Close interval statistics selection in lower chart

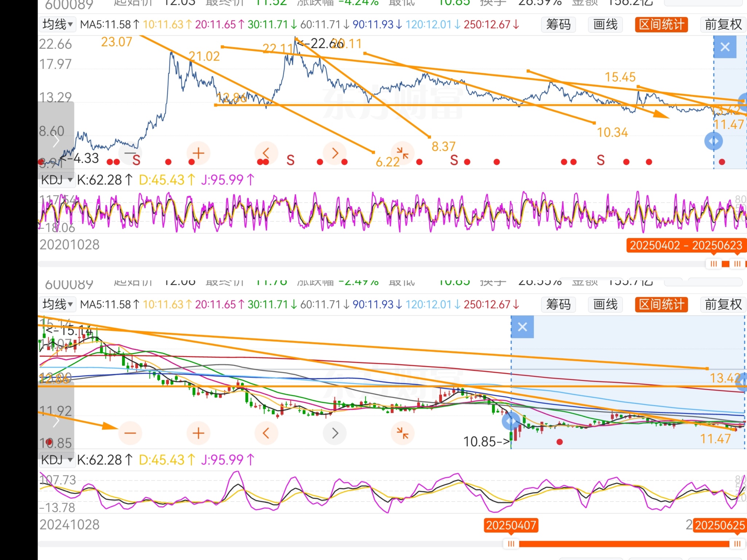522,327
